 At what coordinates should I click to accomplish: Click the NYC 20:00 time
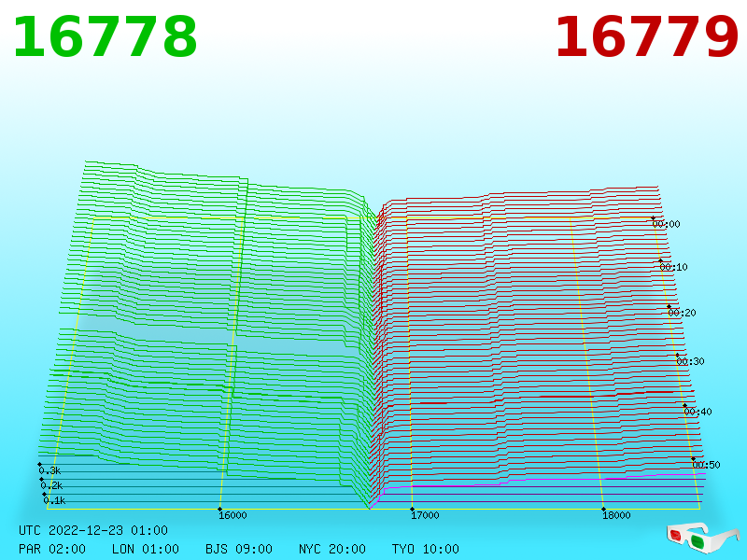[x=332, y=549]
